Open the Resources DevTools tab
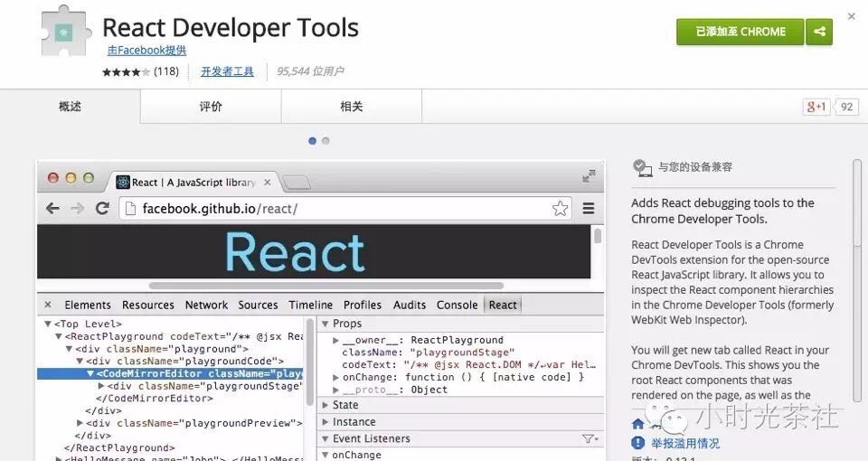Image resolution: width=868 pixels, height=461 pixels. tap(147, 305)
